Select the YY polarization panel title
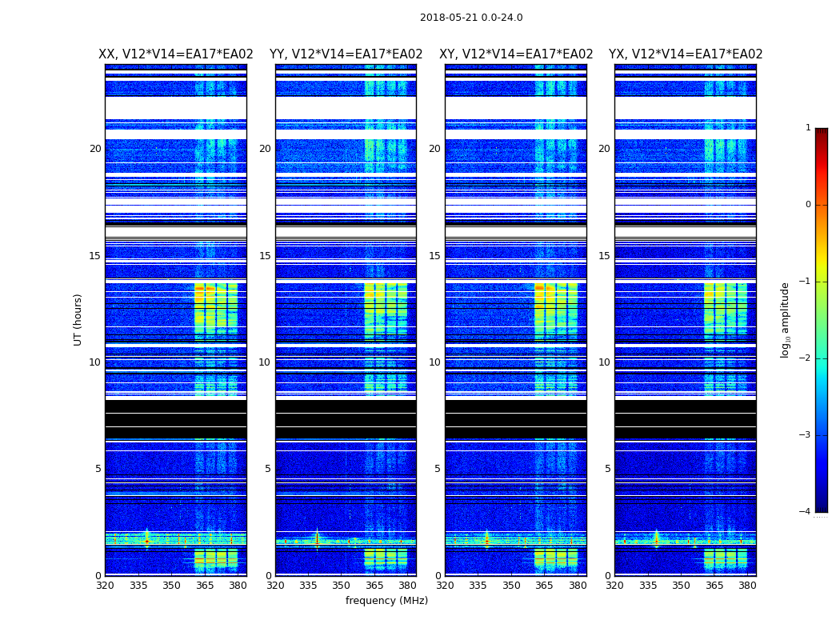 coord(346,54)
